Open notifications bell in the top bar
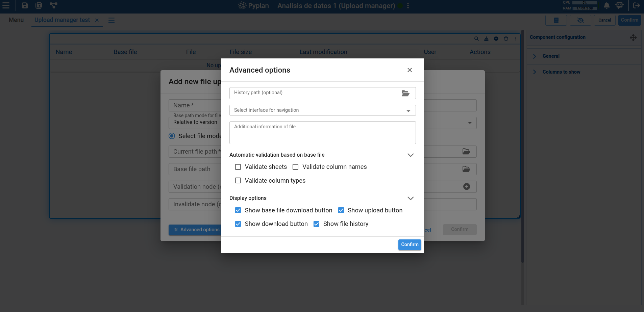This screenshot has width=644, height=312. 606,5
